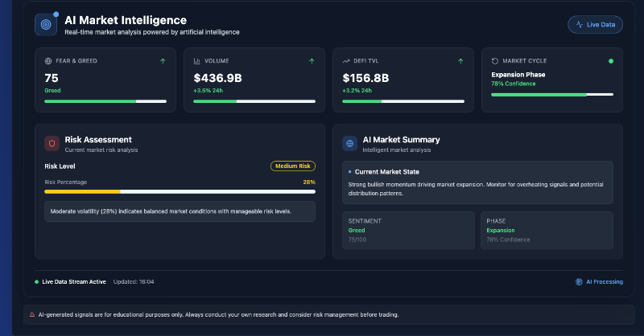Viewport: 644px width, 336px height.
Task: Click the yellow Risk Percentage progress bar
Action: click(180, 191)
